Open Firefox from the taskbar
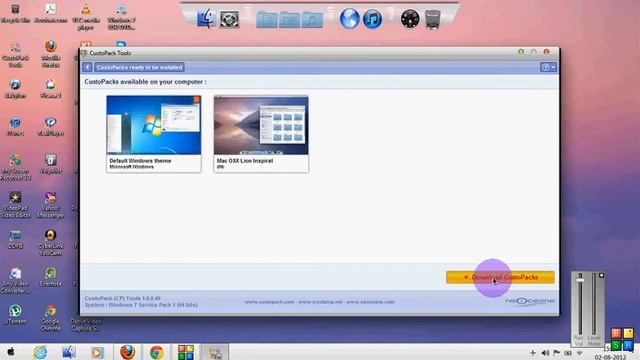The height and width of the screenshot is (360, 640). [128, 352]
